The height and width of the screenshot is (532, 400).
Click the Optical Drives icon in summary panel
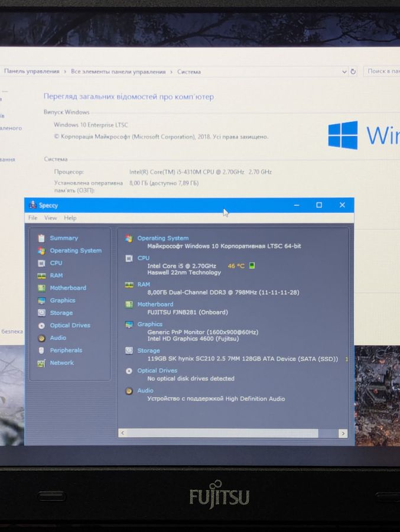[x=129, y=371]
